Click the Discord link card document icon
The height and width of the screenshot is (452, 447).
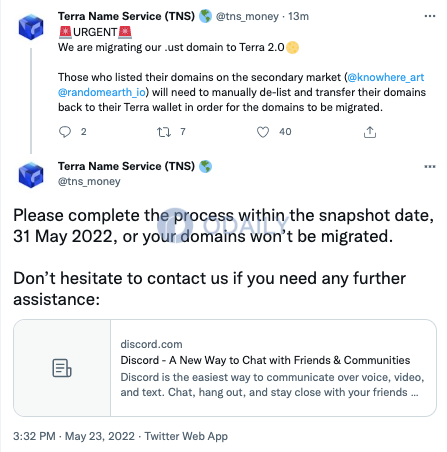(62, 368)
